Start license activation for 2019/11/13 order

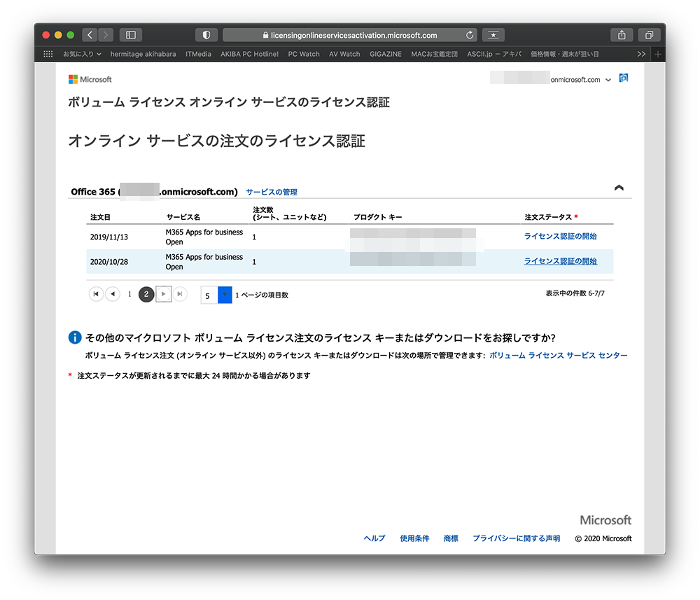[560, 236]
